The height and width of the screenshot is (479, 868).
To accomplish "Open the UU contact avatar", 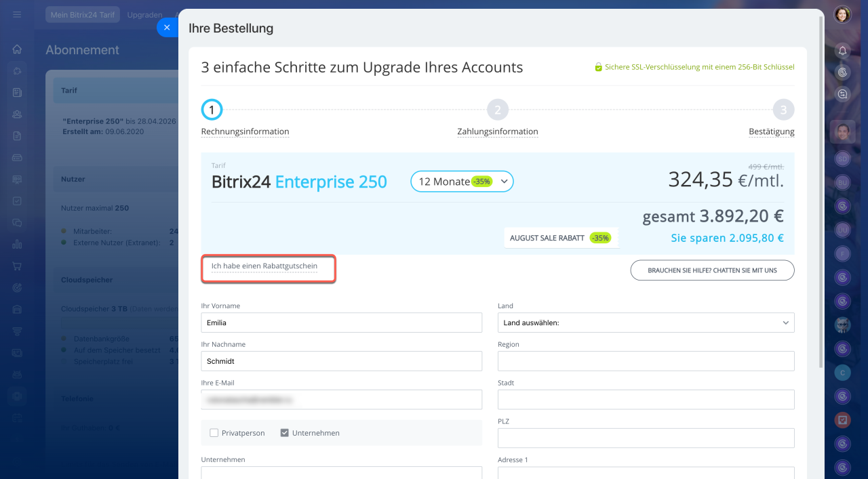I will pyautogui.click(x=842, y=230).
